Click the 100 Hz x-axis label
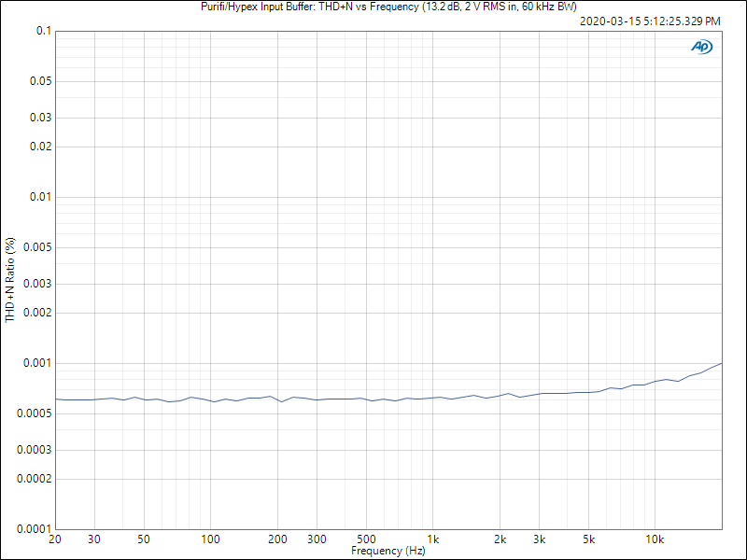Image resolution: width=747 pixels, height=560 pixels. [210, 539]
